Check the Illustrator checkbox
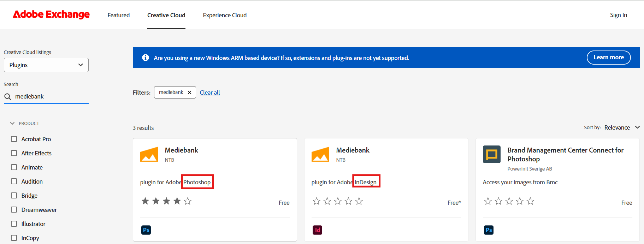 tap(14, 224)
